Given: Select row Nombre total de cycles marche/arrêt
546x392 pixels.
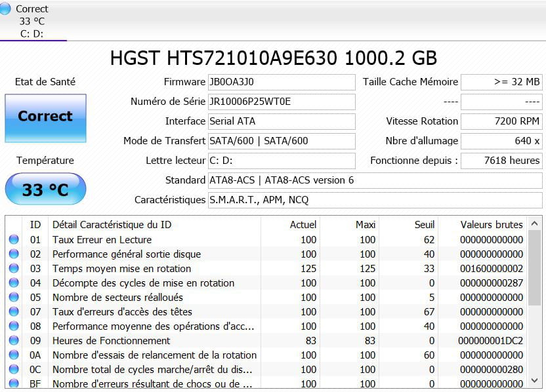Looking at the screenshot, I should [266, 370].
